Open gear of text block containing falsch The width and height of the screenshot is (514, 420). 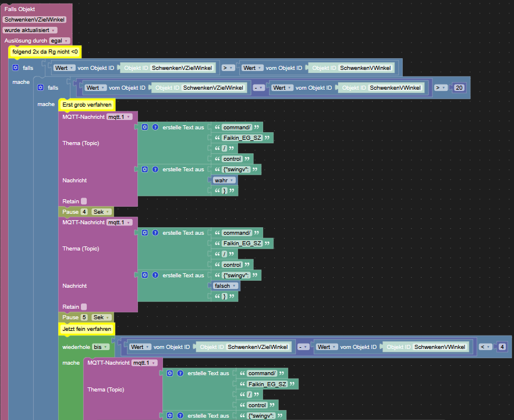click(145, 275)
